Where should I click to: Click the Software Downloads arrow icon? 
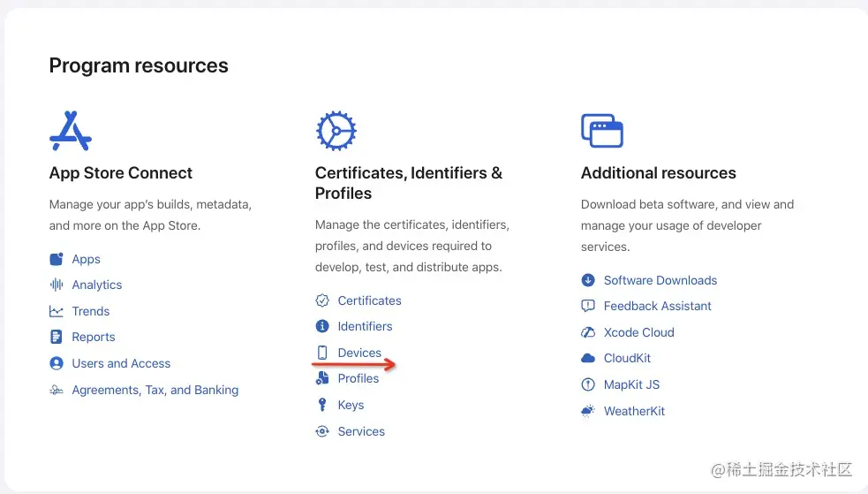click(x=588, y=280)
